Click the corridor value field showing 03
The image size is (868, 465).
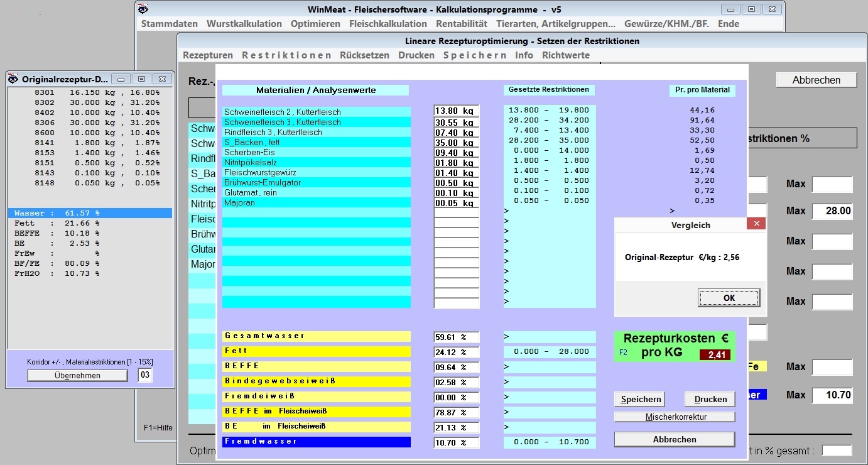[144, 375]
